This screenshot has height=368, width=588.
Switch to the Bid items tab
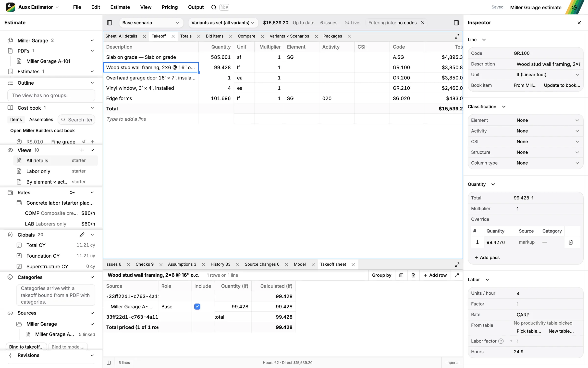point(215,36)
